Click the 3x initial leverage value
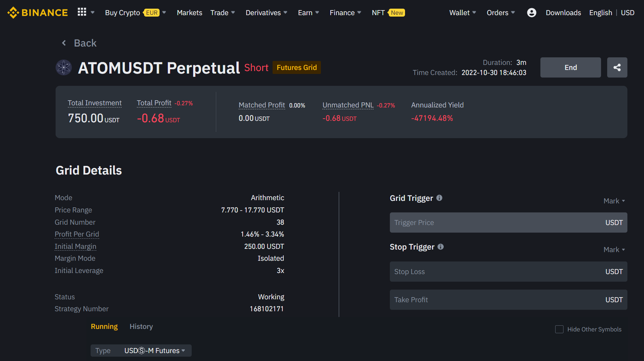Viewport: 644px width, 361px height. [280, 270]
